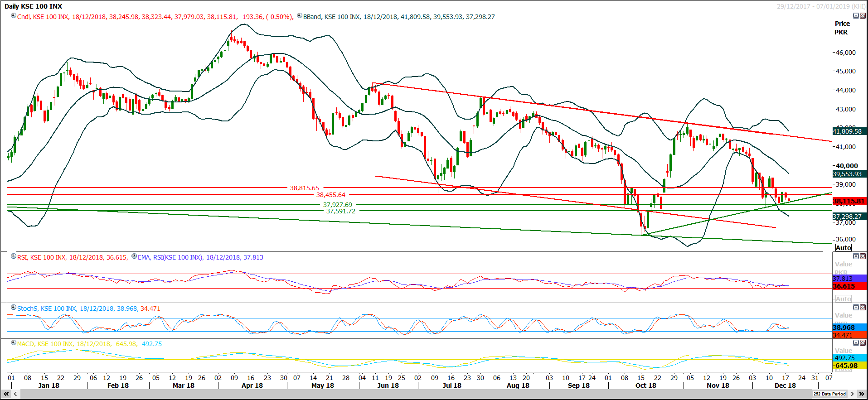Jump to the chart end with double-right arrow
This screenshot has width=868, height=400.
pyautogui.click(x=862, y=394)
